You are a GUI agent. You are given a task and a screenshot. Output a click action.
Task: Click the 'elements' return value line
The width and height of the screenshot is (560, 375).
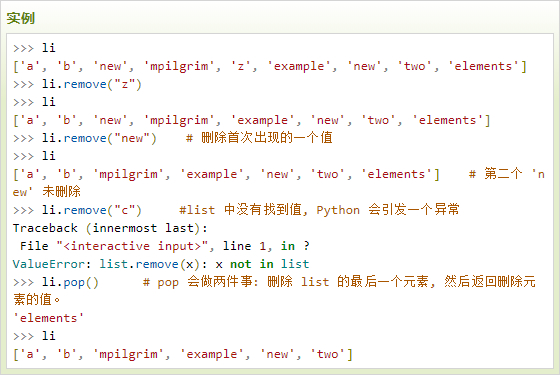coord(49,318)
